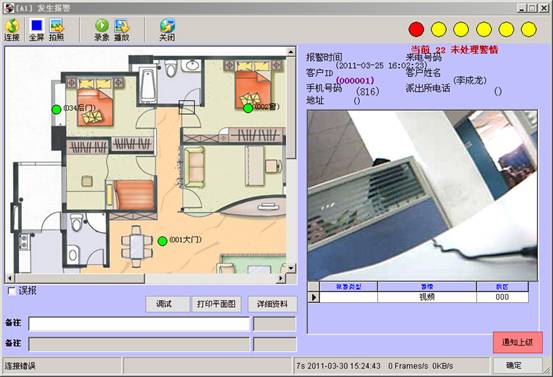The image size is (553, 377).
Task: Click the red alarm status light
Action: pyautogui.click(x=416, y=29)
